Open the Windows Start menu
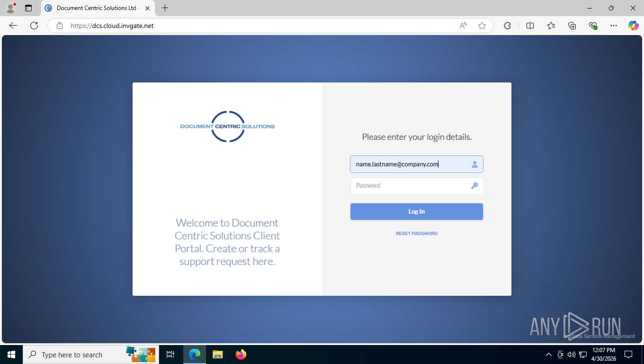644x364 pixels. (x=11, y=355)
